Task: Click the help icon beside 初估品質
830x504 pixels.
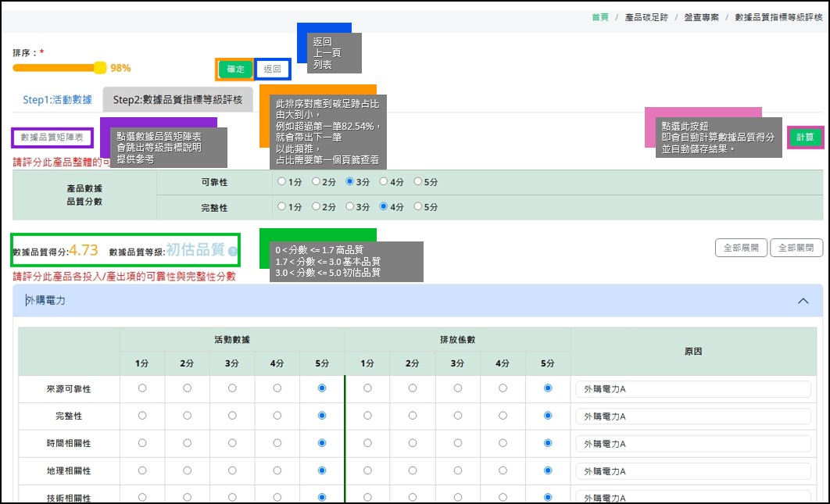Action: pyautogui.click(x=232, y=252)
